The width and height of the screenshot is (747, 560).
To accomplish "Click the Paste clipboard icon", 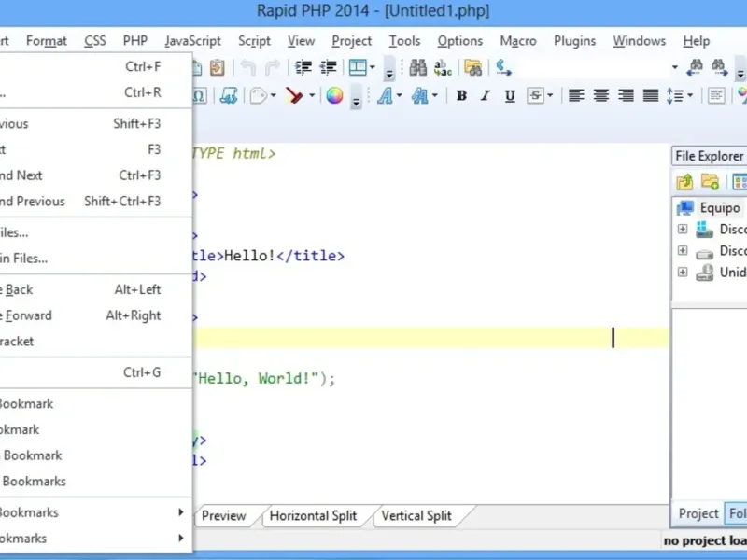I will point(218,67).
